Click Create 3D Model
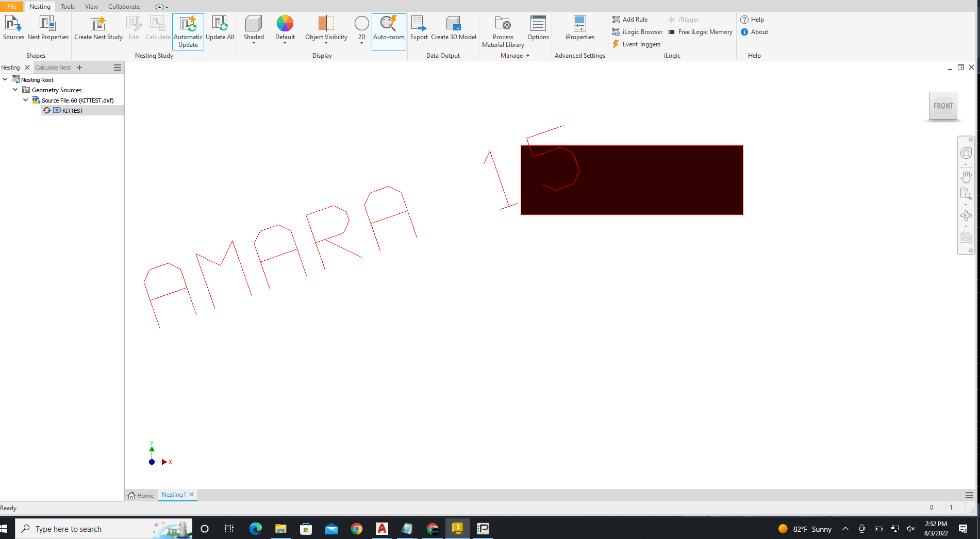 click(454, 28)
